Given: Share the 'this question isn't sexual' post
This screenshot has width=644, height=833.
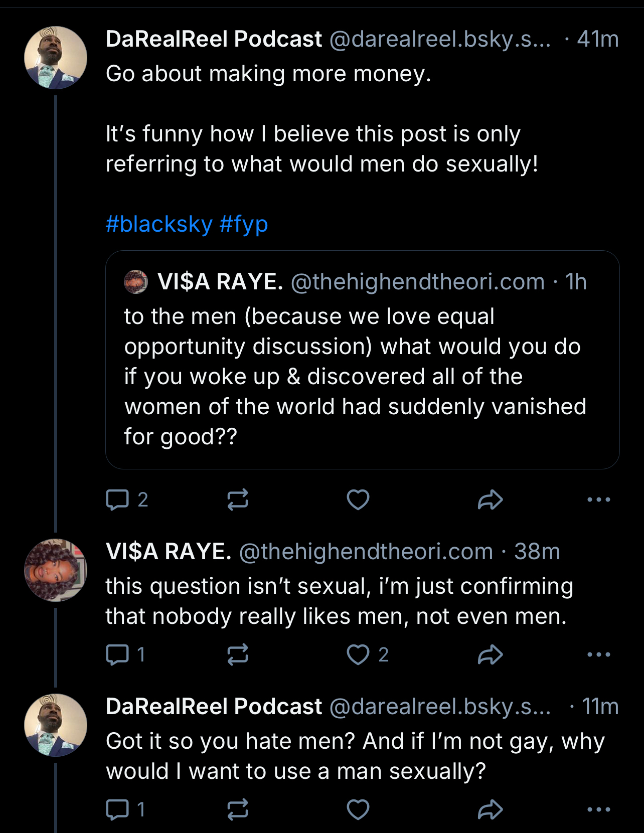Looking at the screenshot, I should tap(490, 654).
